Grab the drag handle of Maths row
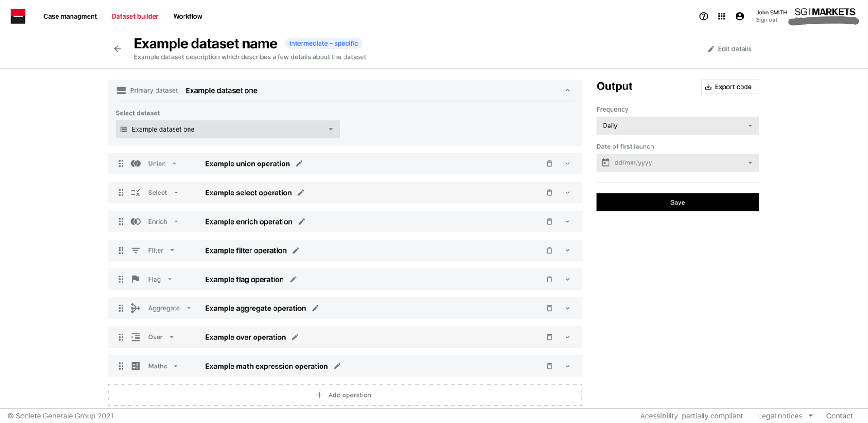Screen dimensions: 868x423 pos(121,366)
